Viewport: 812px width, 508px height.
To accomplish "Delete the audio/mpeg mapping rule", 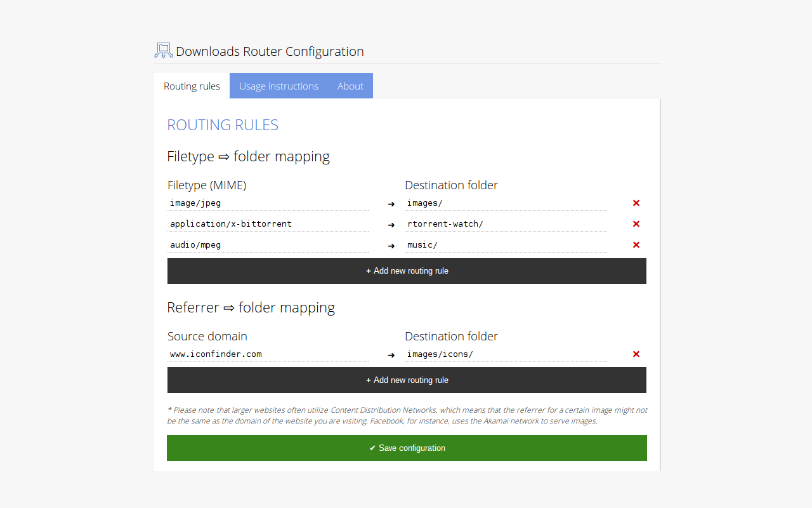I will click(x=636, y=244).
